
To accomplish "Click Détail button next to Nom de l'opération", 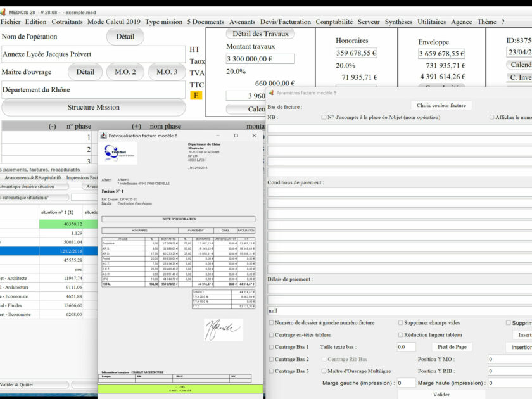I will pyautogui.click(x=125, y=37).
